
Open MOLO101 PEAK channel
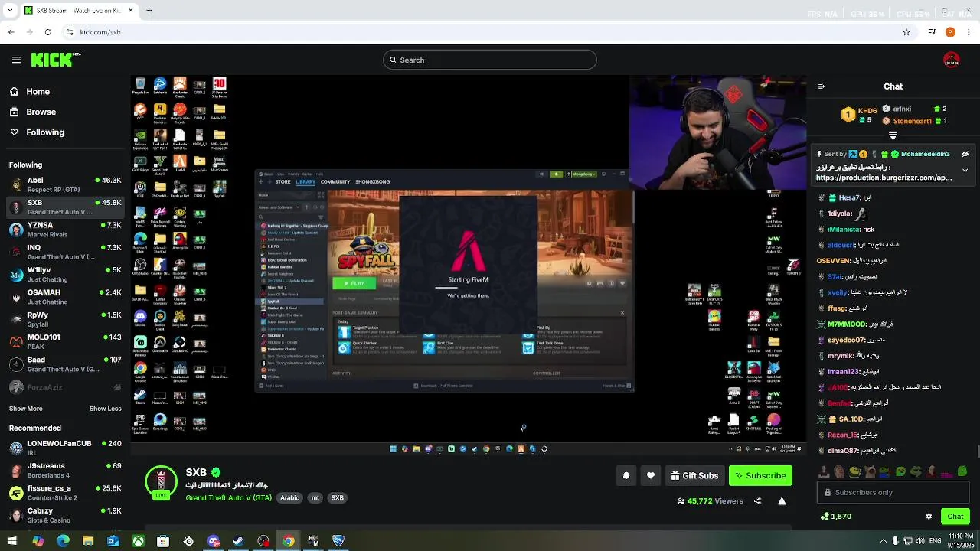(x=65, y=342)
